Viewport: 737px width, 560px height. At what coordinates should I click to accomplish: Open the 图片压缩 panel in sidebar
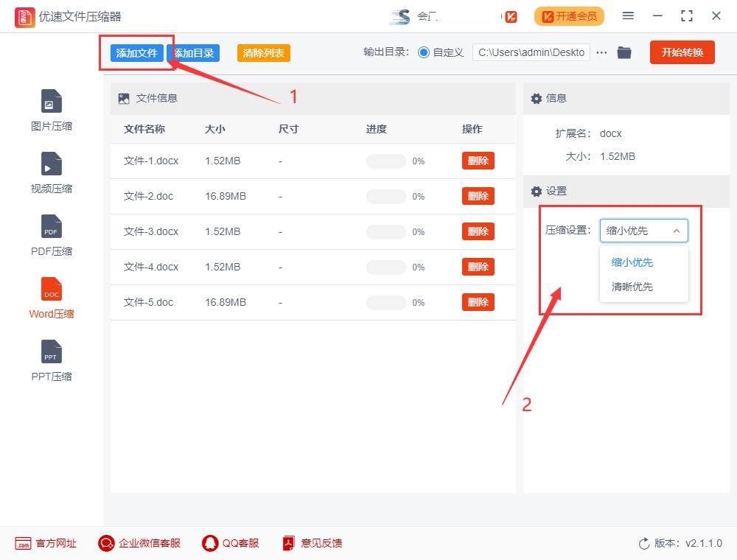coord(50,109)
